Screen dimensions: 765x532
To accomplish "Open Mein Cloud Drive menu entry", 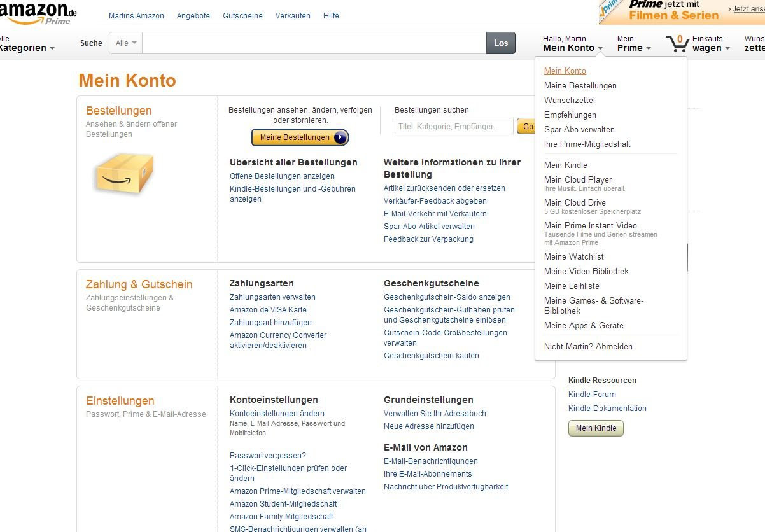I will (x=575, y=203).
